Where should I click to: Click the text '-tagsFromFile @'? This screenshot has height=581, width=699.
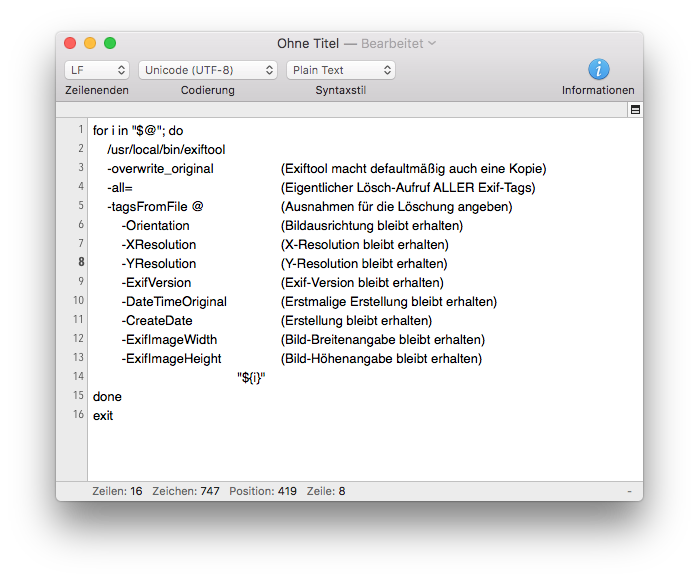(155, 206)
